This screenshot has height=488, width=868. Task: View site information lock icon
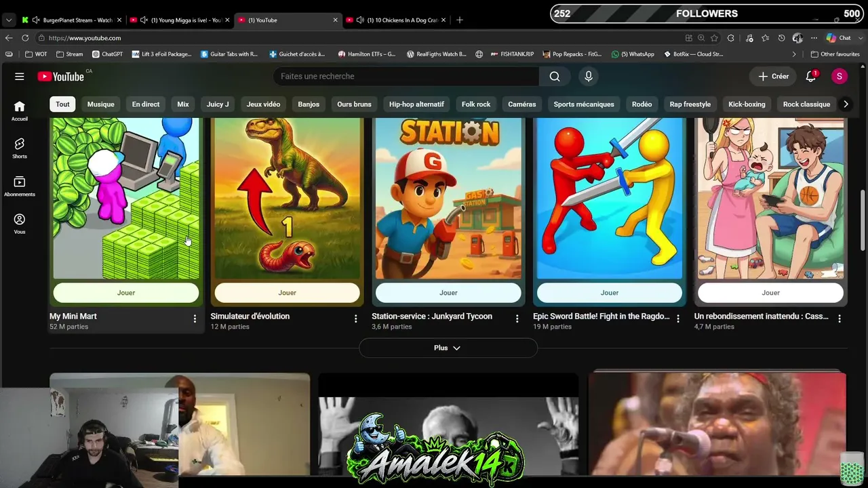(42, 38)
